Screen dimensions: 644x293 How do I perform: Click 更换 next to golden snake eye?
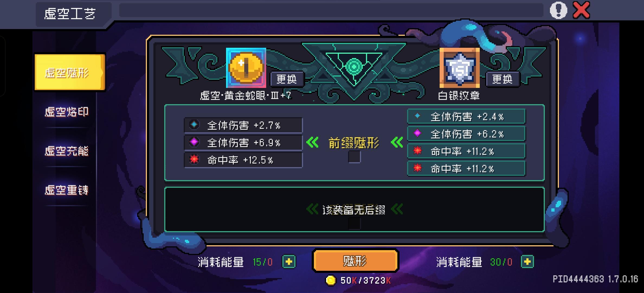287,79
